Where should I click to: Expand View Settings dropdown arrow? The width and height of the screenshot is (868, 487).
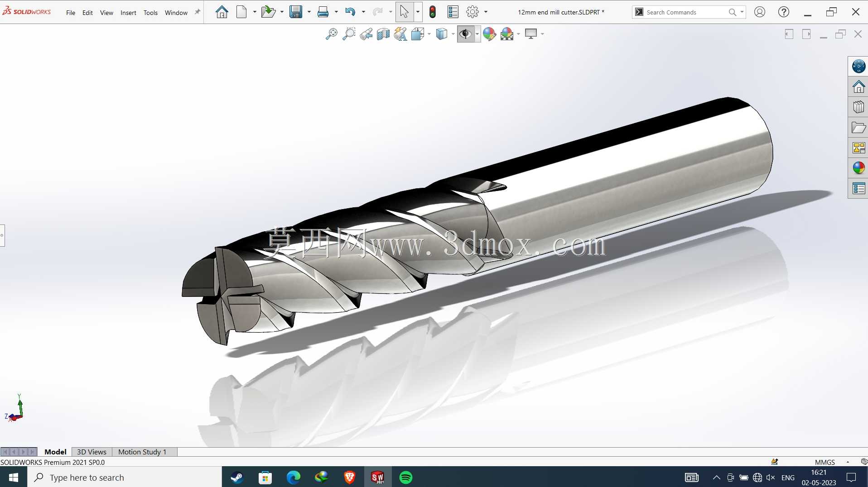[542, 34]
